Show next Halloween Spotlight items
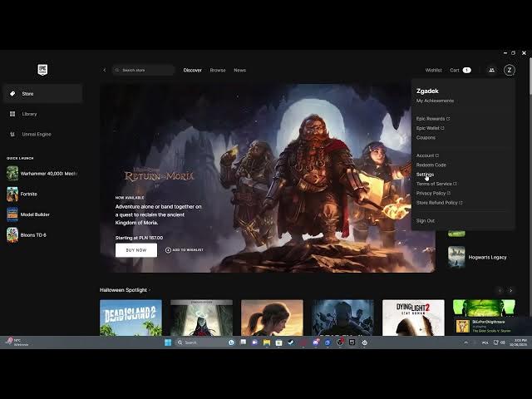 click(x=510, y=290)
